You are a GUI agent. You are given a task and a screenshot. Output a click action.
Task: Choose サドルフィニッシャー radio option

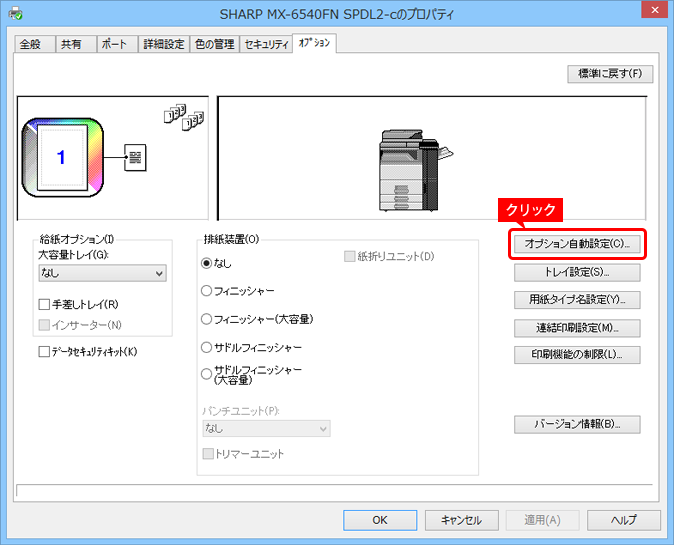click(207, 347)
